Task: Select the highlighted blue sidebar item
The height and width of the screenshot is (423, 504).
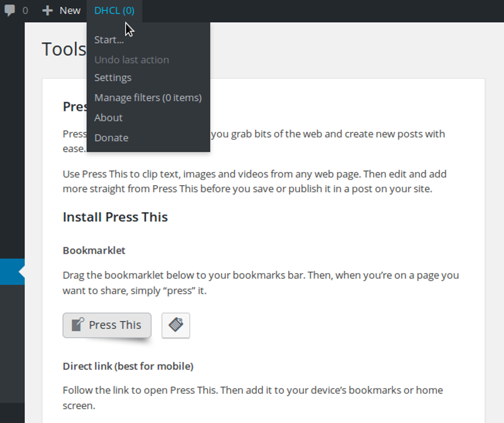Action: coord(12,271)
